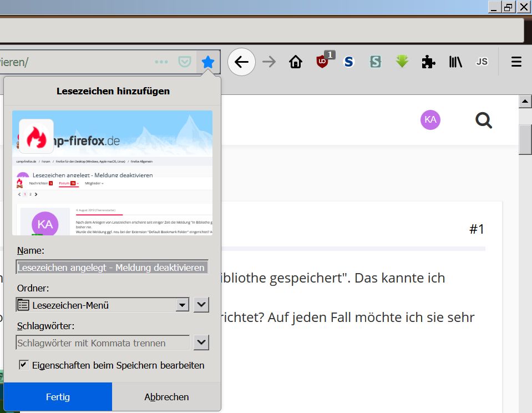532x413 pixels.
Task: Expand folder tree chevron beside Ordner
Action: click(x=201, y=305)
